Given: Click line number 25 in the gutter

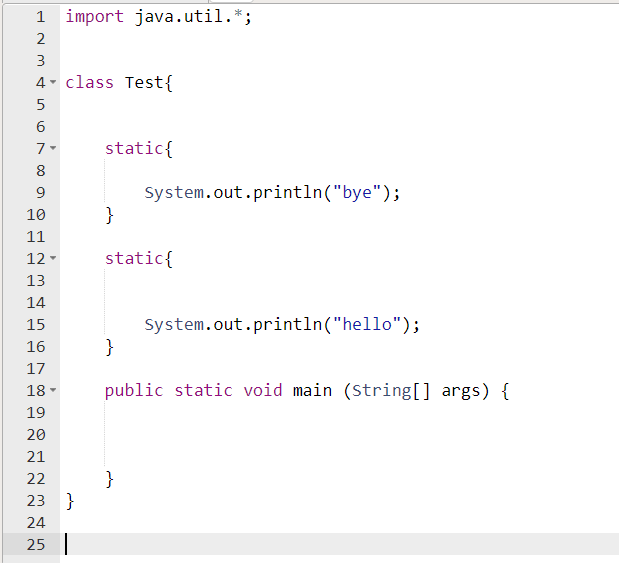Looking at the screenshot, I should pyautogui.click(x=36, y=544).
